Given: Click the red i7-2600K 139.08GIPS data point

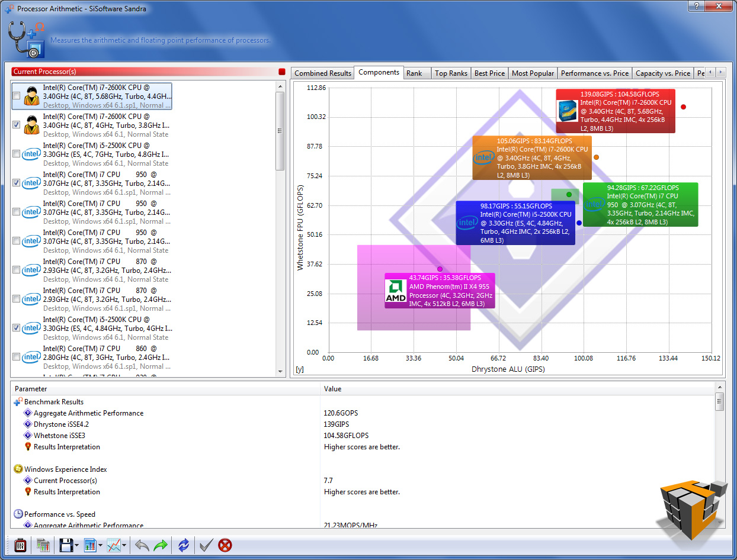Looking at the screenshot, I should pos(683,107).
